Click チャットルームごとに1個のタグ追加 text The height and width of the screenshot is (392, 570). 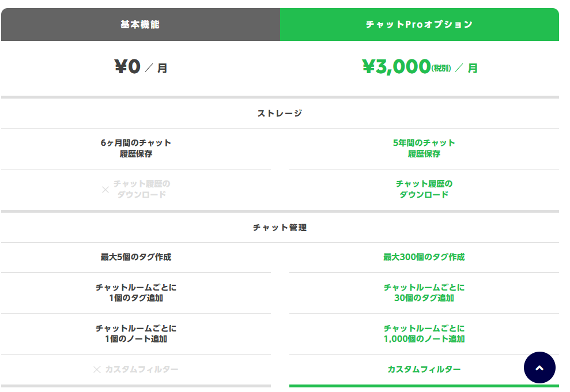pos(136,292)
